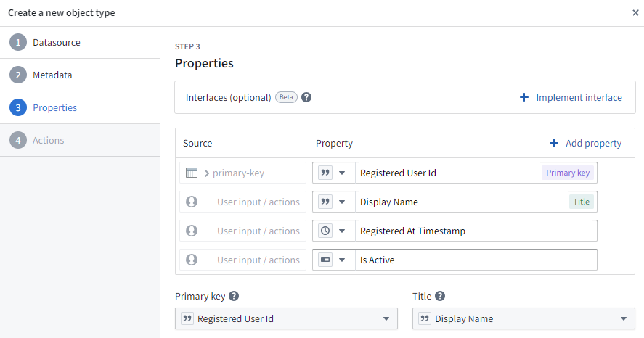Click the help icon beside Interfaces Beta
The width and height of the screenshot is (644, 338).
(306, 97)
